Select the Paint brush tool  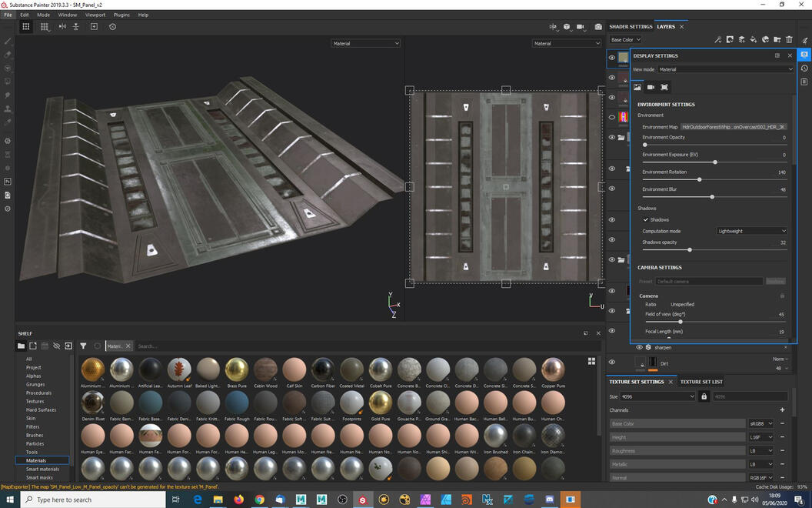8,41
